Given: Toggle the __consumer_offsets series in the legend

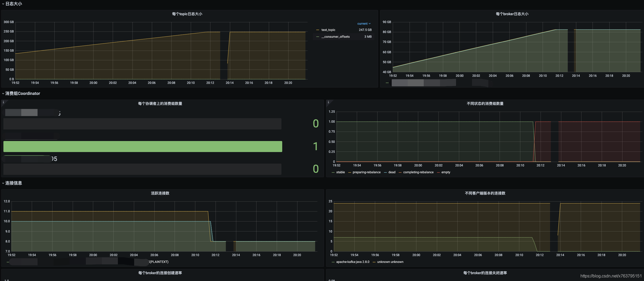Looking at the screenshot, I should tap(336, 37).
